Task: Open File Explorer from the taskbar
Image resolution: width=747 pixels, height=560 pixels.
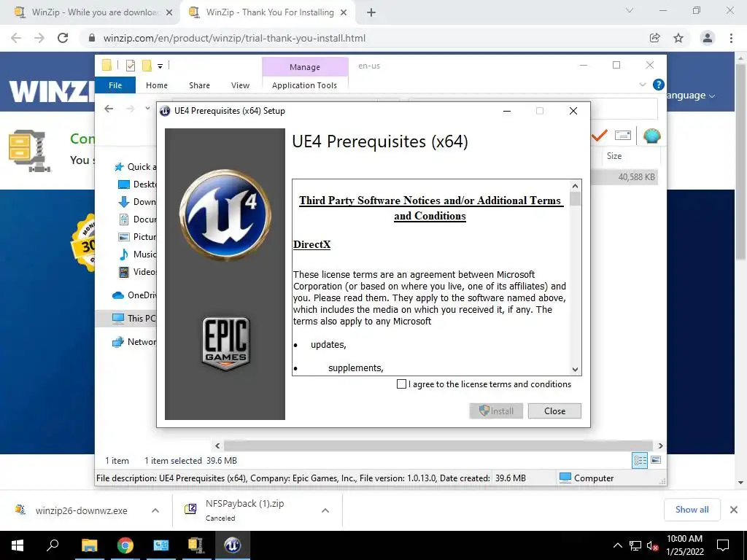Action: point(89,545)
